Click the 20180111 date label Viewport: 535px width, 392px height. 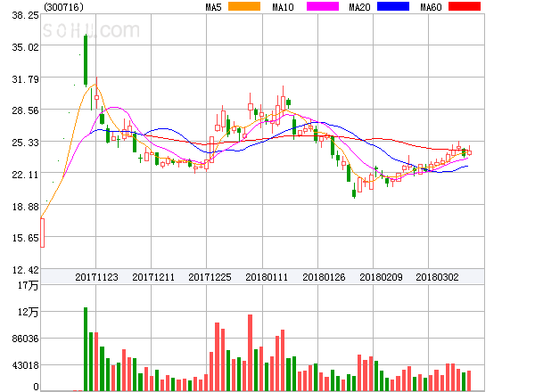pos(267,277)
